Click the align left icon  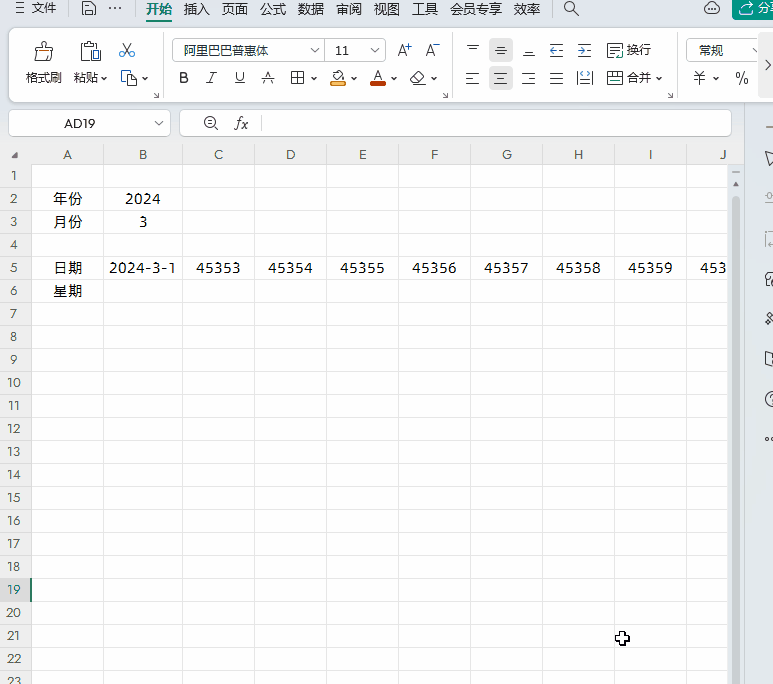click(473, 78)
